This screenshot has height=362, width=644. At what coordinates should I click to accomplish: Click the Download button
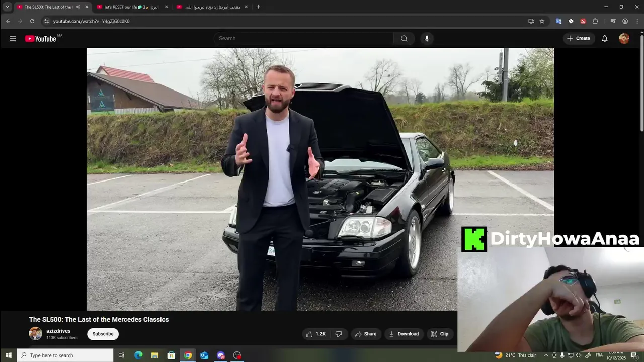404,334
